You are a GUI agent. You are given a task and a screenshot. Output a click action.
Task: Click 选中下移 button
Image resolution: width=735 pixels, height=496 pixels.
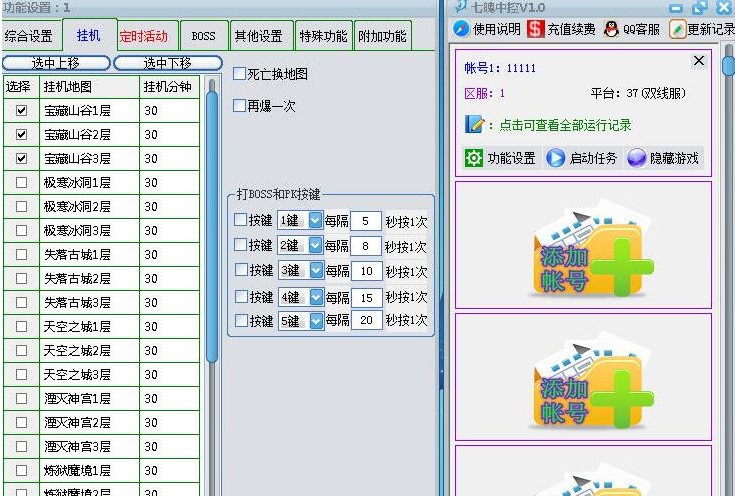(167, 63)
